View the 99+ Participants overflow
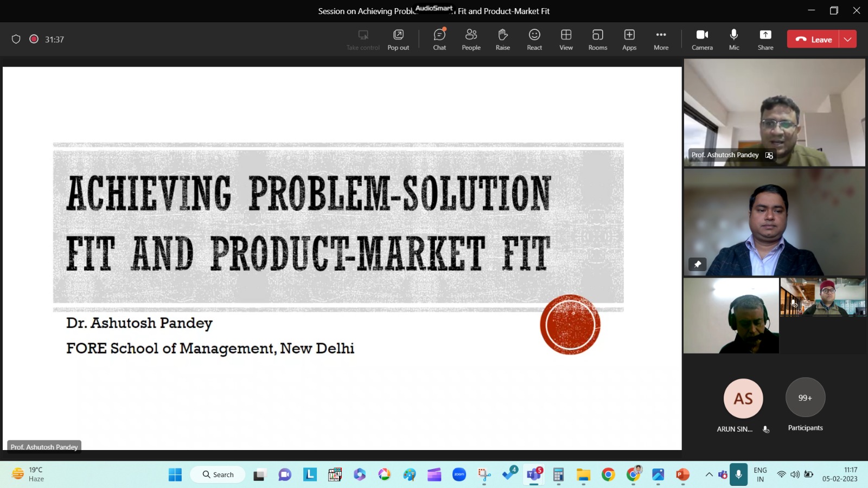The image size is (868, 488). pos(805,398)
